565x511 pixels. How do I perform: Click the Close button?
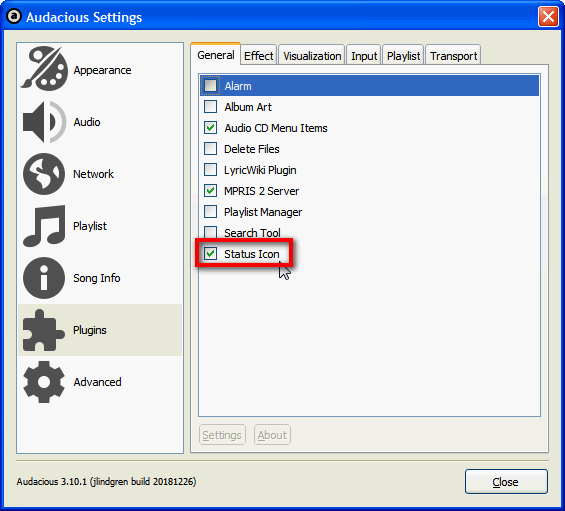point(506,482)
